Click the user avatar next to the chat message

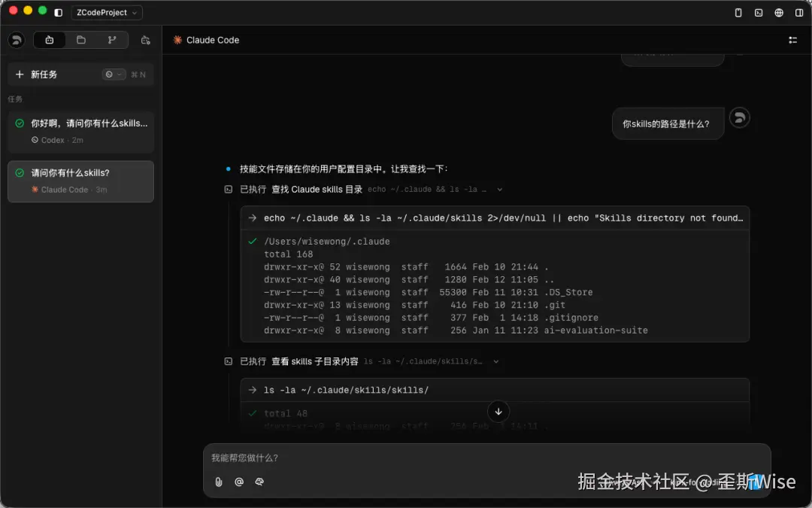tap(740, 117)
